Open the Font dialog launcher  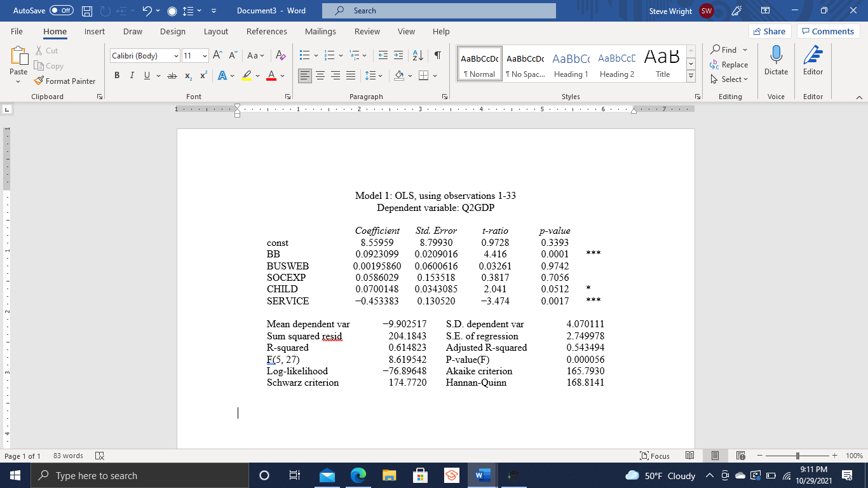288,97
